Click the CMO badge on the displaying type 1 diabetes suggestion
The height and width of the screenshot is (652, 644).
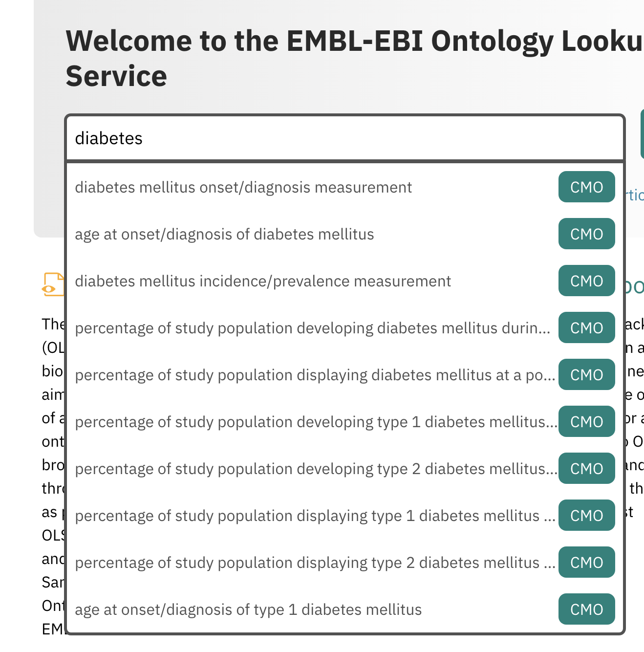click(x=586, y=516)
